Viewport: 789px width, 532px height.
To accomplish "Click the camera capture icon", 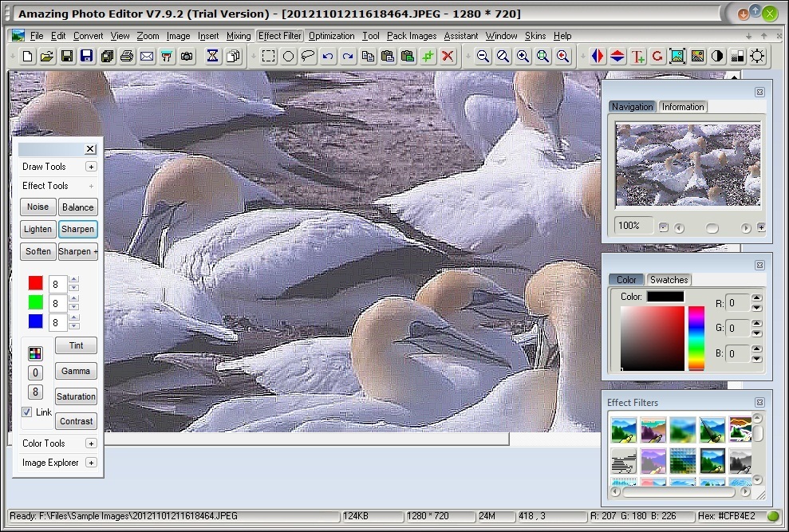I will (186, 56).
